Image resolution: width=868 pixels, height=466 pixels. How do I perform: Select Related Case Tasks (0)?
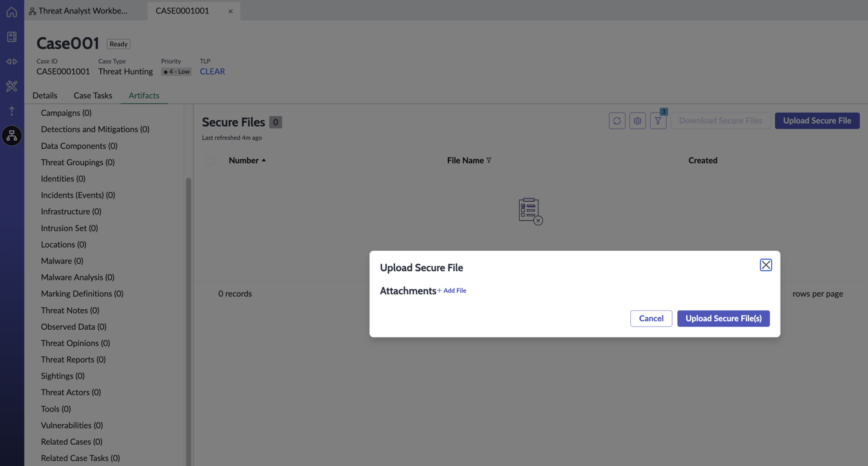coord(80,458)
